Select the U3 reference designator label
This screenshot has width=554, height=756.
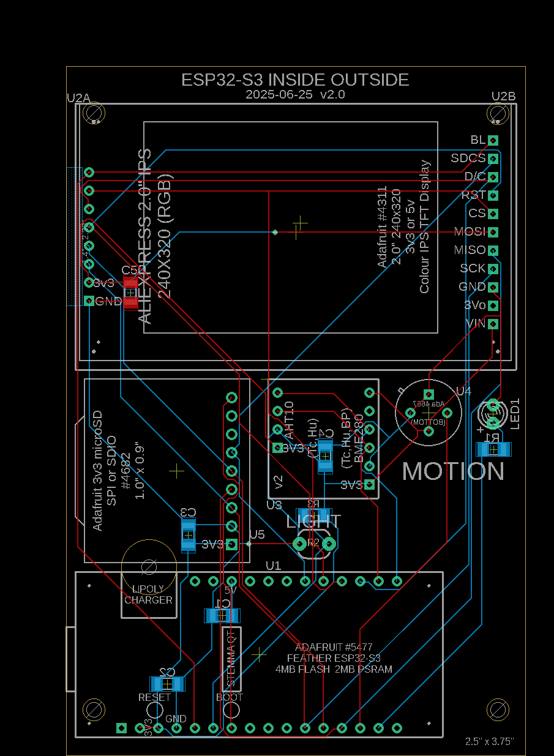point(274,505)
